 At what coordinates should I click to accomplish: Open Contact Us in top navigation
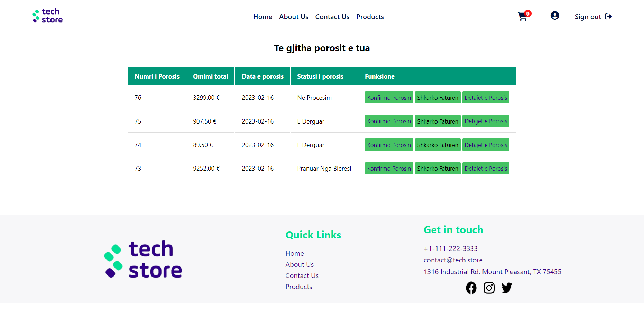click(332, 17)
